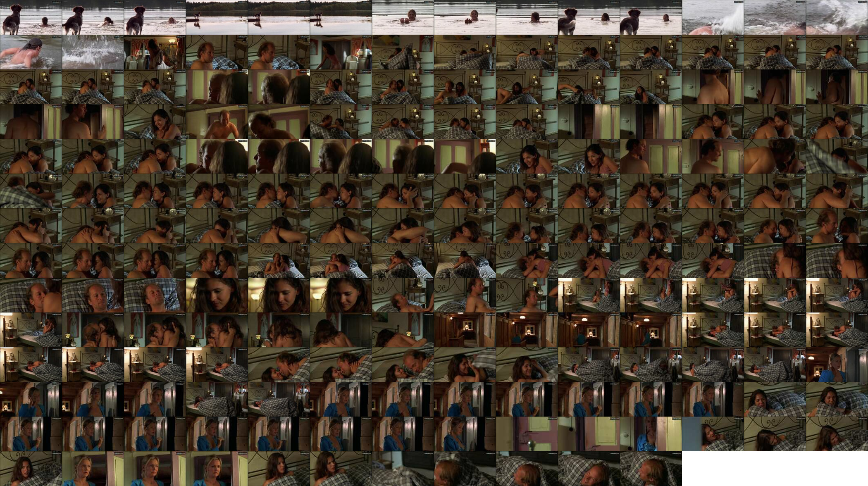Select brunette laughing alone in bed thumbnail

click(x=155, y=121)
